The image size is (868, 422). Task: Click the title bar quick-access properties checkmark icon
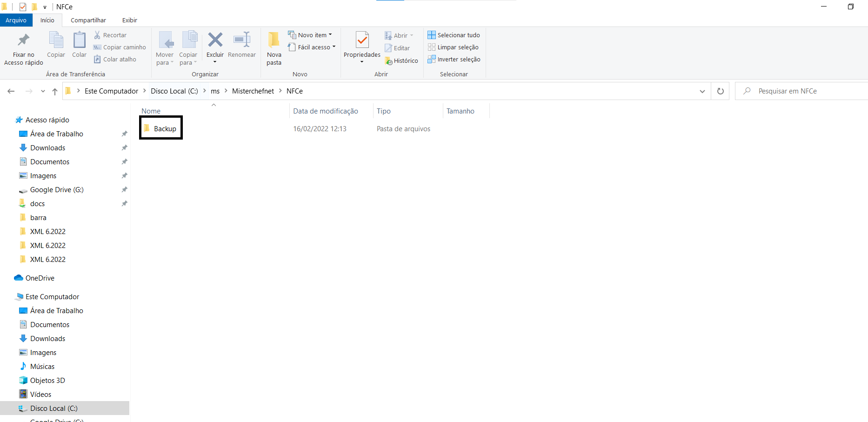click(x=23, y=7)
